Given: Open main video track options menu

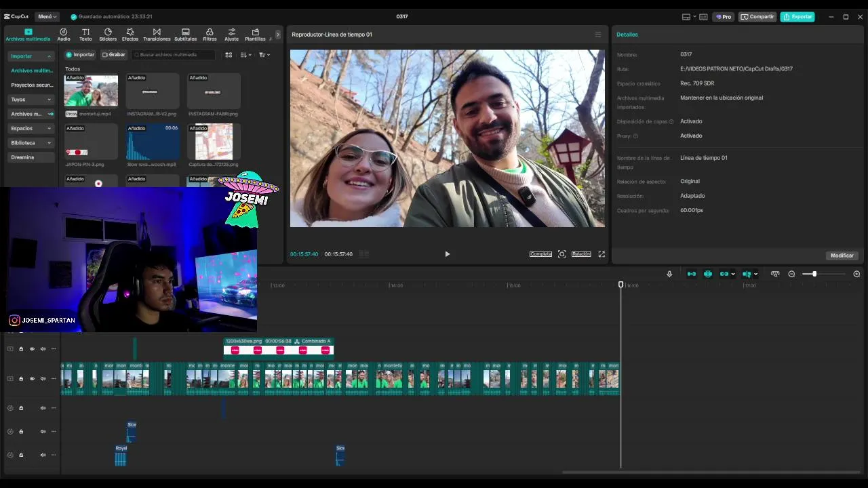Looking at the screenshot, I should click(x=54, y=379).
